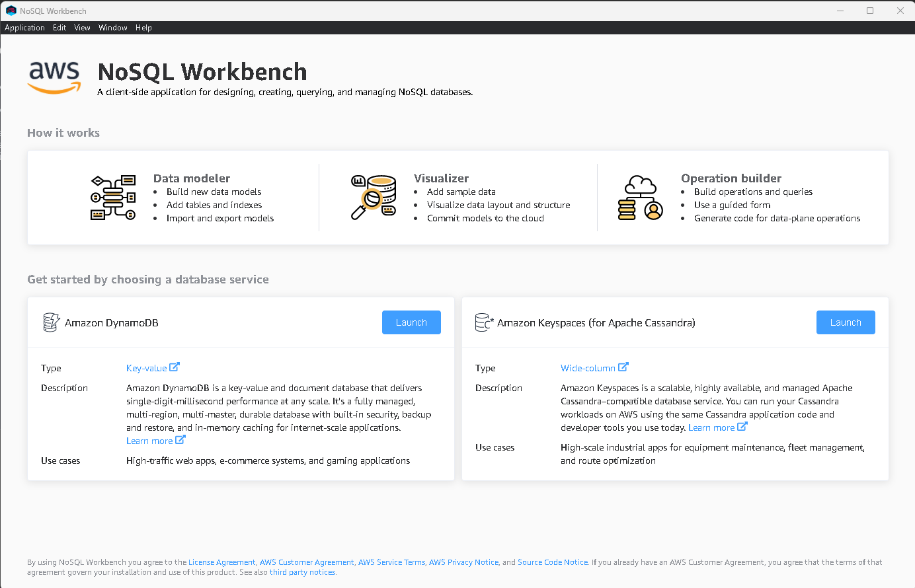Click the external-link icon beside Keyspaces Learn more
The height and width of the screenshot is (588, 915).
tap(741, 426)
